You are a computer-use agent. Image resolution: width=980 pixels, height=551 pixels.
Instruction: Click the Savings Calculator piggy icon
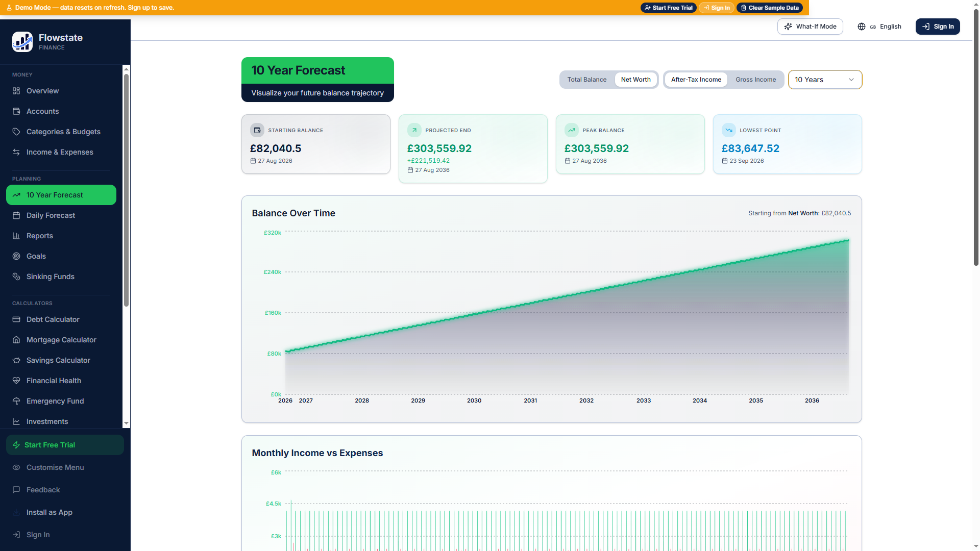[16, 360]
